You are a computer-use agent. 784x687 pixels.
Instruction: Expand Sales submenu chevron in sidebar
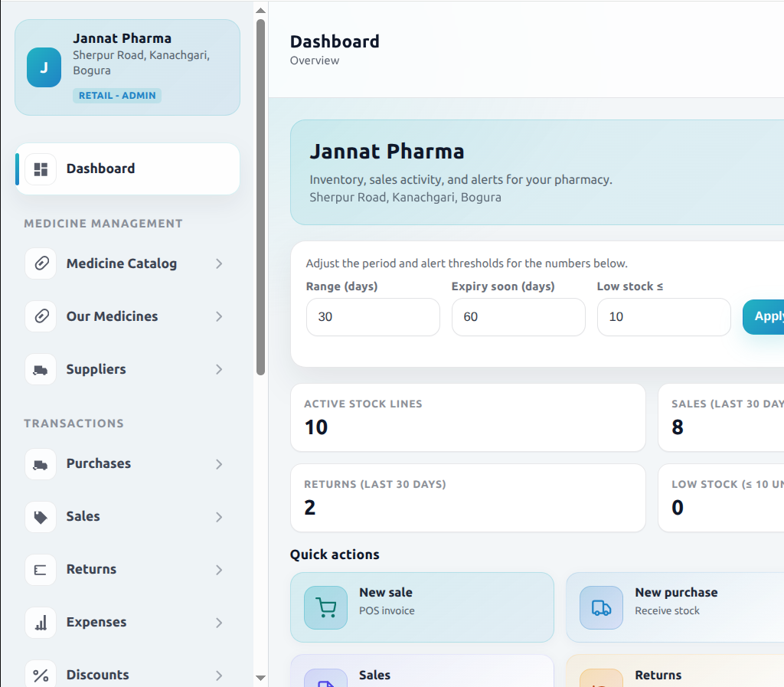[219, 517]
